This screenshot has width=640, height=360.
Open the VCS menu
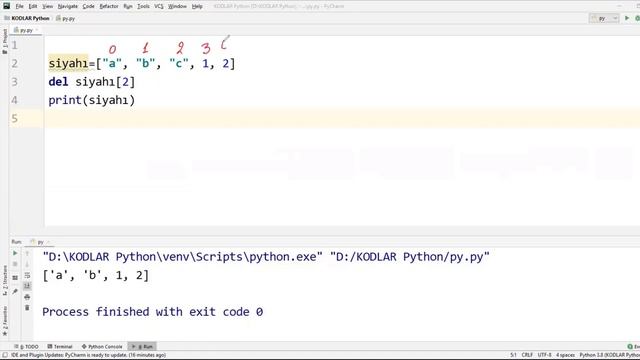coord(159,6)
